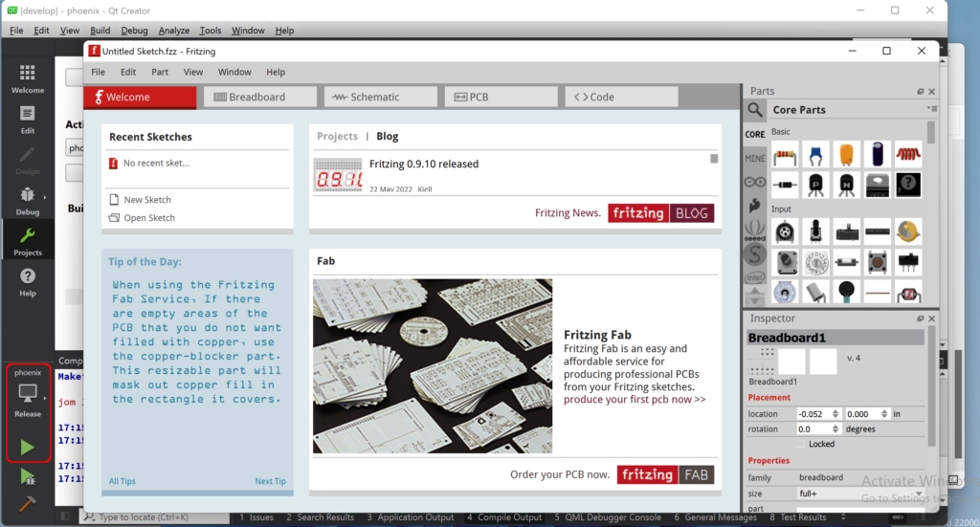980x527 pixels.
Task: Click New Sketch link
Action: pos(147,200)
